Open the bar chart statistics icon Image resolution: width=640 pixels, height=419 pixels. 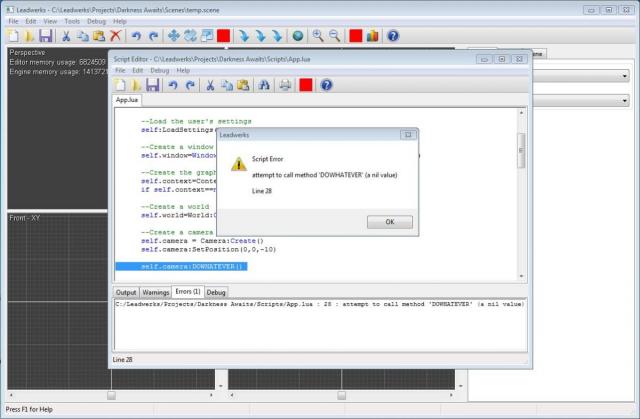tap(372, 36)
